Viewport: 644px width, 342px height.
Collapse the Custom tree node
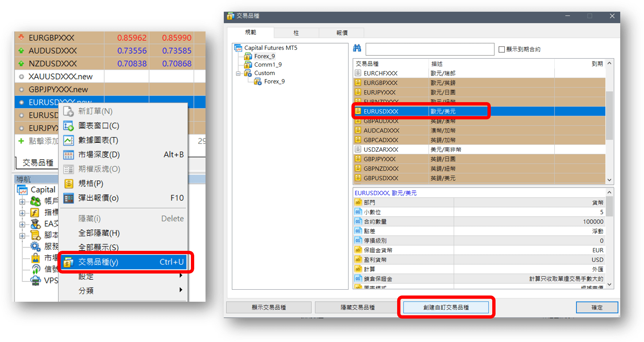(x=238, y=73)
